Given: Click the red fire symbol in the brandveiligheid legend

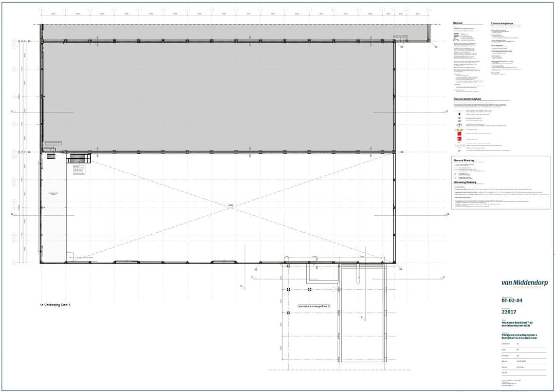Looking at the screenshot, I should click(x=458, y=134).
